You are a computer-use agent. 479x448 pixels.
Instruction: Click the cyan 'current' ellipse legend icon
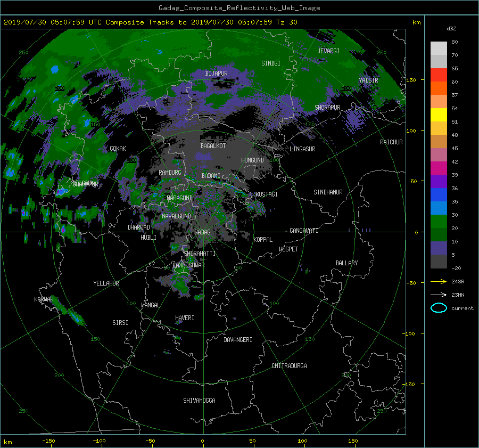tap(439, 308)
